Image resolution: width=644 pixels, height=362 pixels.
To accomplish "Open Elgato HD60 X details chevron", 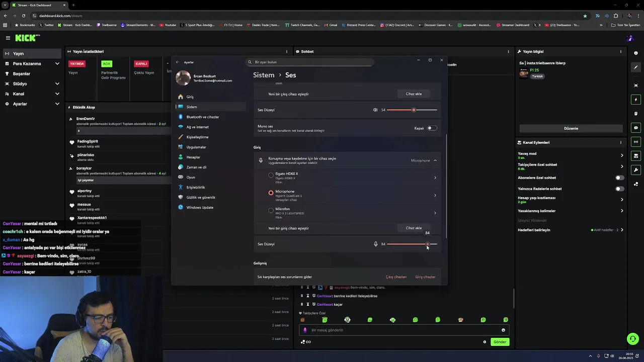I will pyautogui.click(x=435, y=177).
